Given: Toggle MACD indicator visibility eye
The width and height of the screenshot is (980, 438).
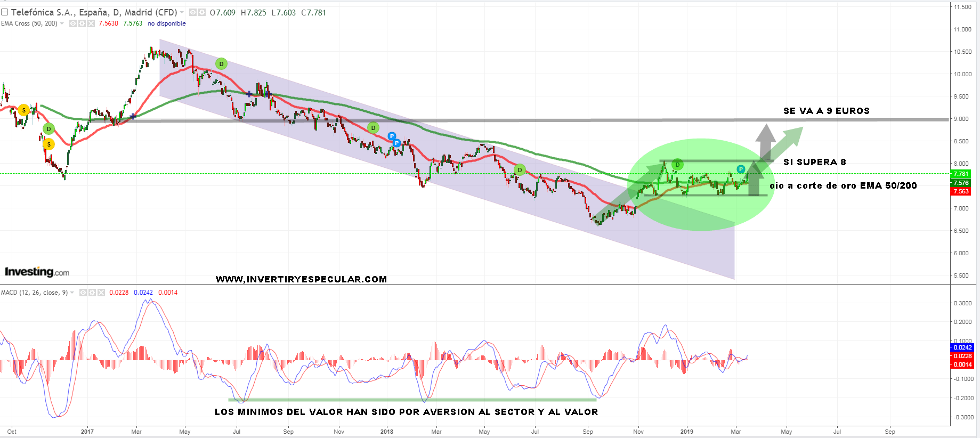Looking at the screenshot, I should [x=83, y=293].
